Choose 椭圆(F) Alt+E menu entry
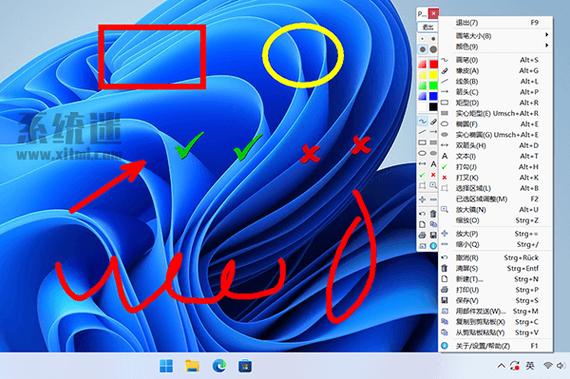 pyautogui.click(x=496, y=124)
